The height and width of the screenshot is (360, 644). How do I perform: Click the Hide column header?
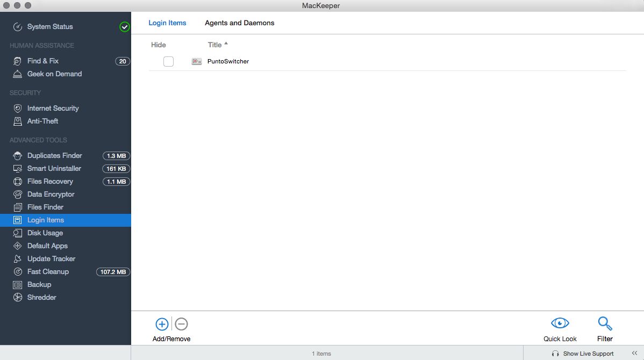[159, 45]
